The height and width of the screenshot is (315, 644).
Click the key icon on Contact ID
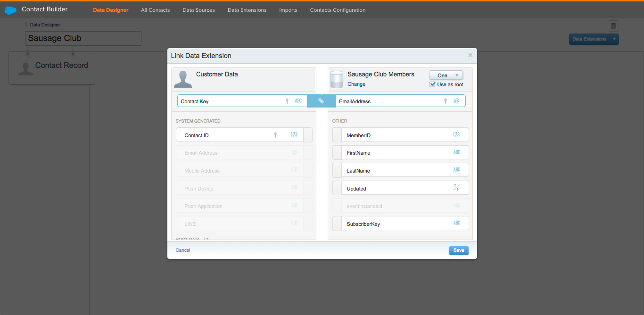[x=275, y=135]
